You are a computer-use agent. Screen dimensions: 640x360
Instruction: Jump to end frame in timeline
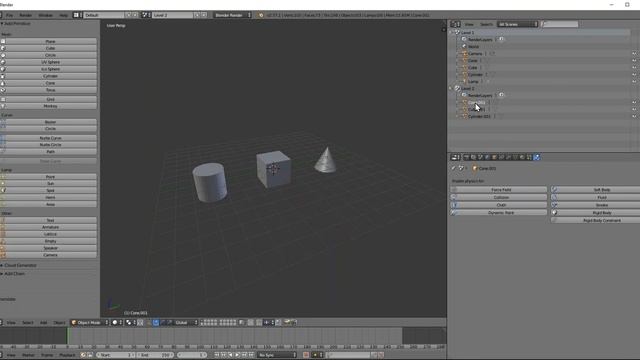coord(251,355)
